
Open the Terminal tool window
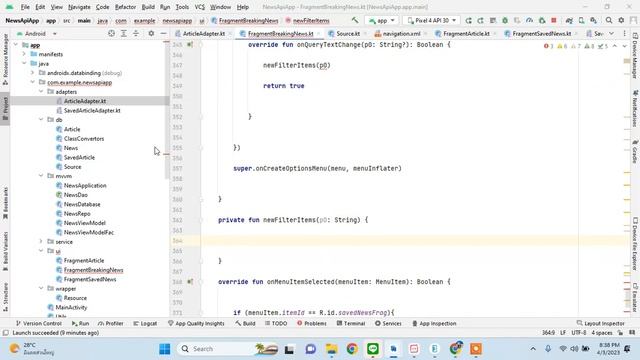pyautogui.click(x=351, y=323)
